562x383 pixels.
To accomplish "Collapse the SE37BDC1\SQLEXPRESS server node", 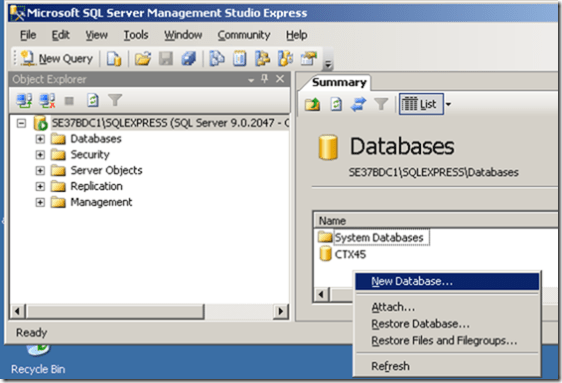I will (x=21, y=123).
